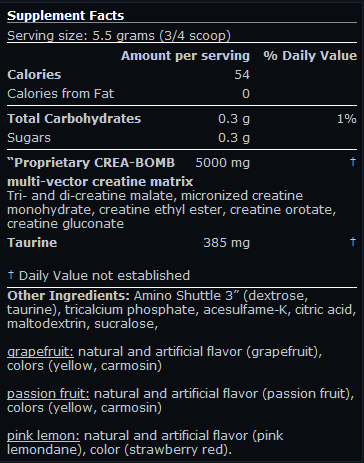This screenshot has width=364, height=463.
Task: Click the Taurine row label
Action: coord(32,242)
